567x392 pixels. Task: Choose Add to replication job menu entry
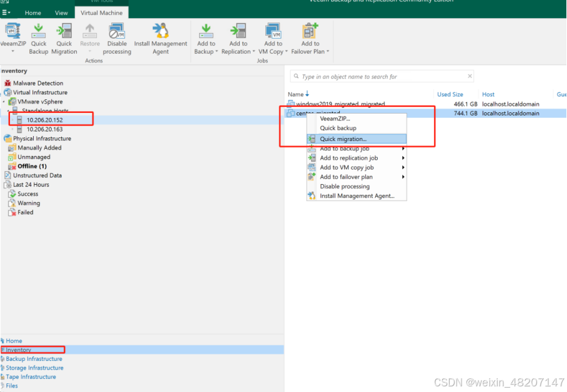point(357,158)
